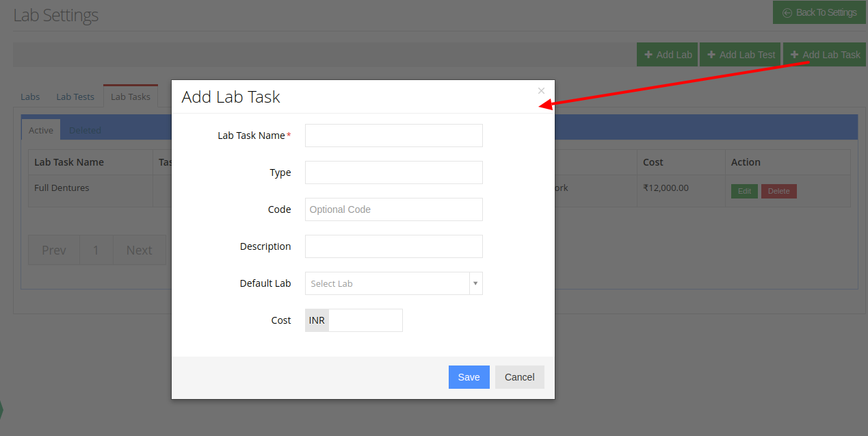Image resolution: width=868 pixels, height=436 pixels.
Task: Click the Add Lab button
Action: pos(667,55)
